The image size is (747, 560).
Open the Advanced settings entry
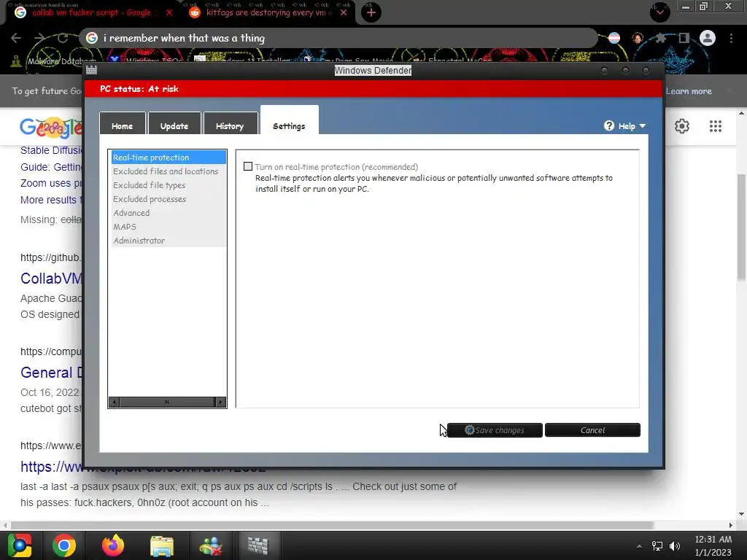[169, 212]
